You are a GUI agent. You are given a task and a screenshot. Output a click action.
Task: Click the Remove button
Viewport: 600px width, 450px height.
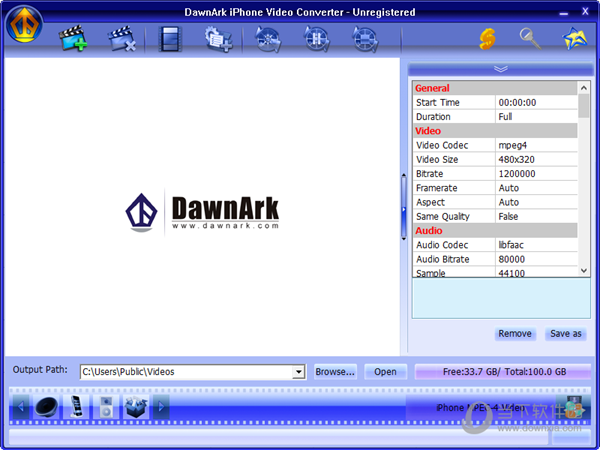click(x=515, y=334)
